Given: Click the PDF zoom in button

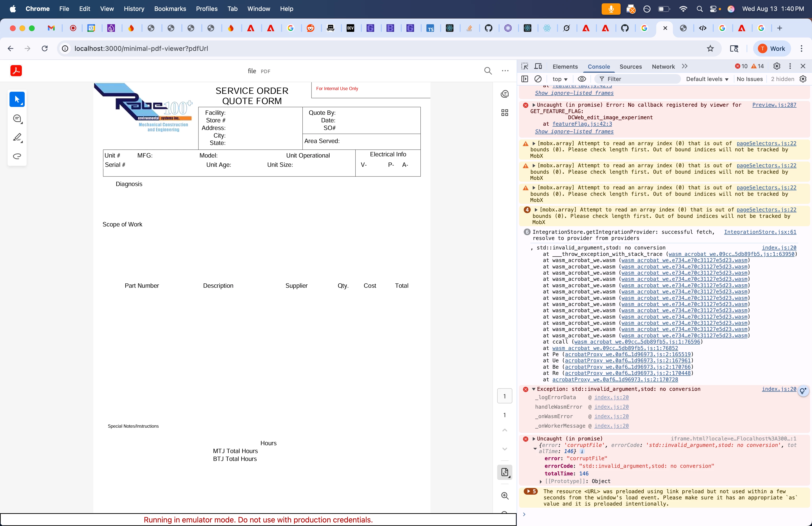Looking at the screenshot, I should tap(505, 496).
